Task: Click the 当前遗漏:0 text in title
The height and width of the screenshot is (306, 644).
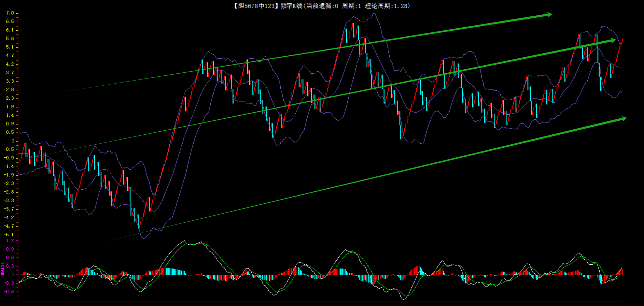Action: click(322, 6)
